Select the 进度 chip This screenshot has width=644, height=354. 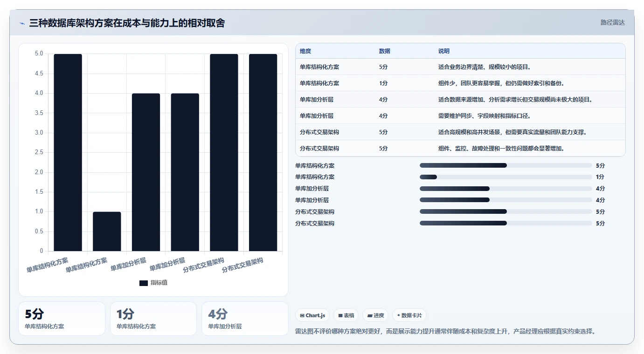coord(375,315)
